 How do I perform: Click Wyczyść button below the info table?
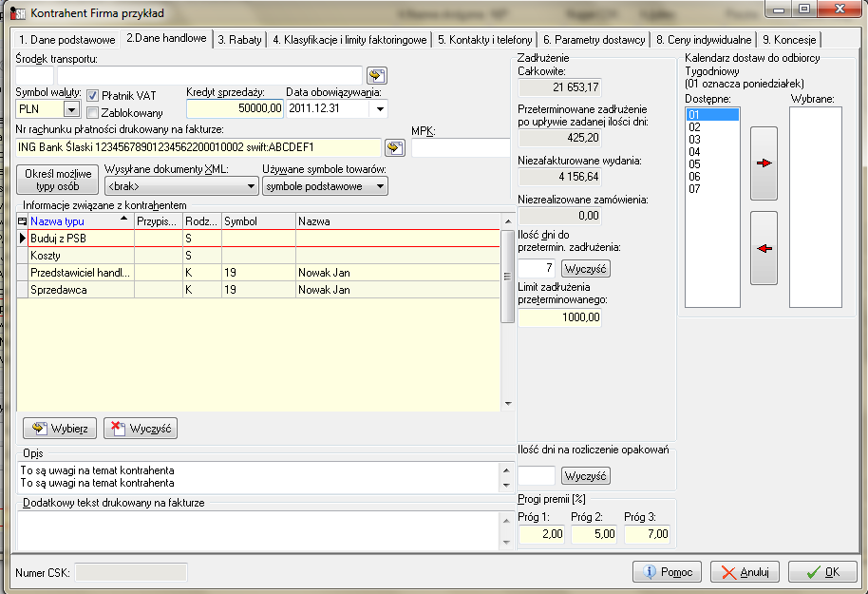141,429
